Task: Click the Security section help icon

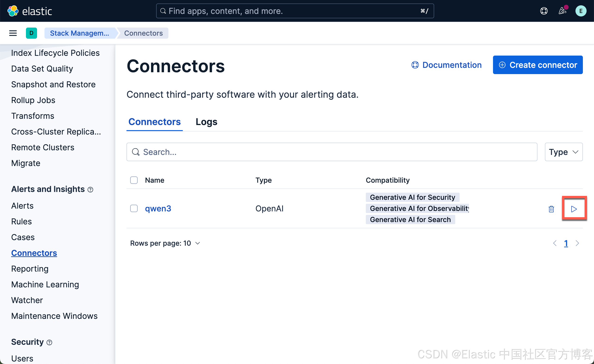Action: click(x=49, y=342)
